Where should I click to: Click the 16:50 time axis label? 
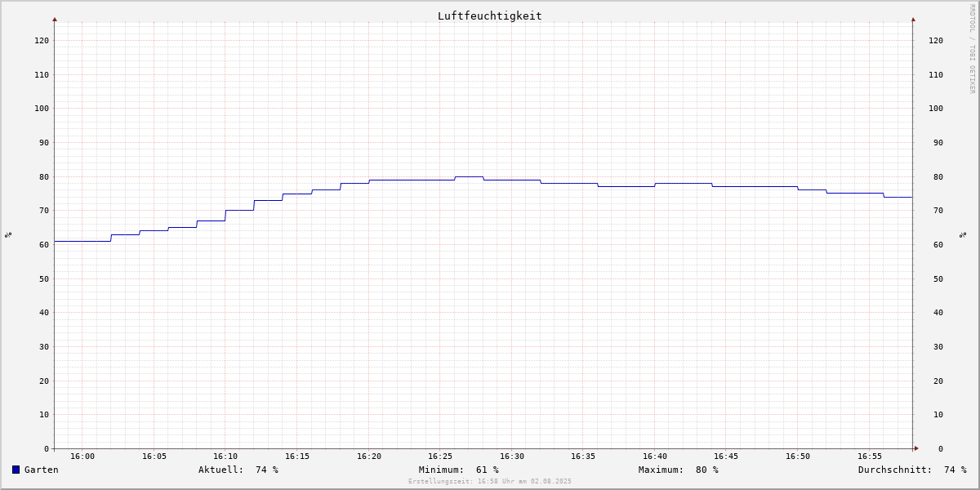pos(798,457)
